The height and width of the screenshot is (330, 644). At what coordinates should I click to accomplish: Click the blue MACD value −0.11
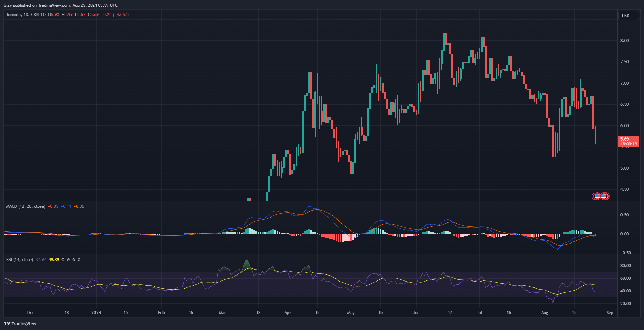coord(66,206)
